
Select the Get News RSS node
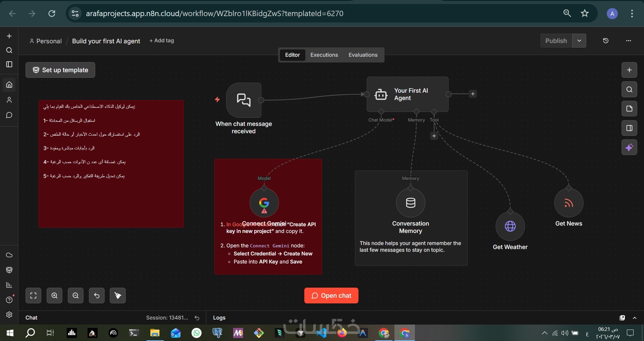tap(569, 203)
